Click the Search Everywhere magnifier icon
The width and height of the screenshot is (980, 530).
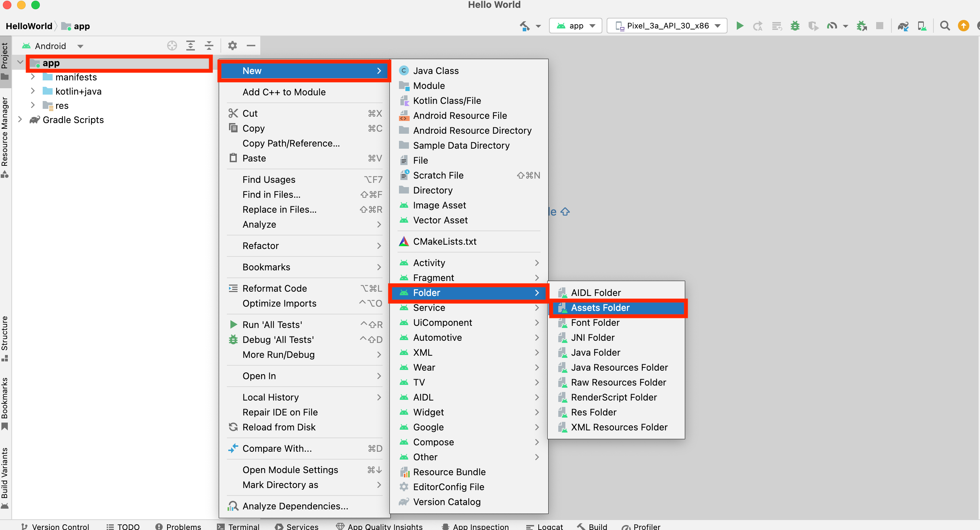pos(945,26)
